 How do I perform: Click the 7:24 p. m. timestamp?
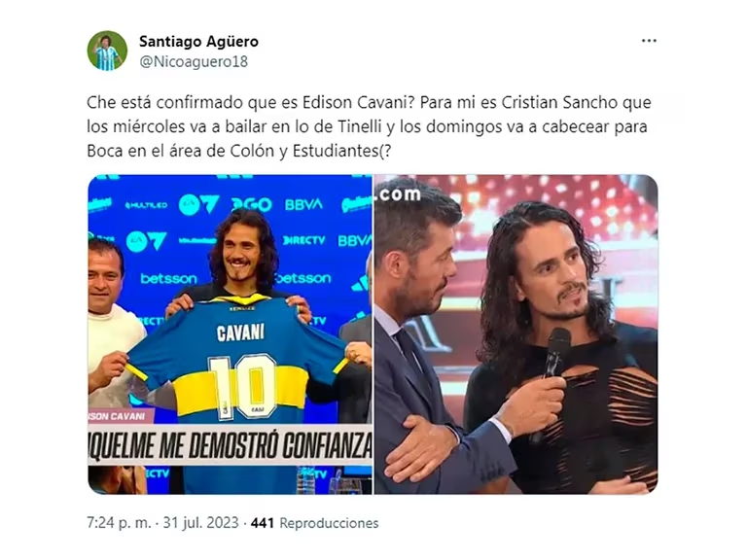point(119,523)
